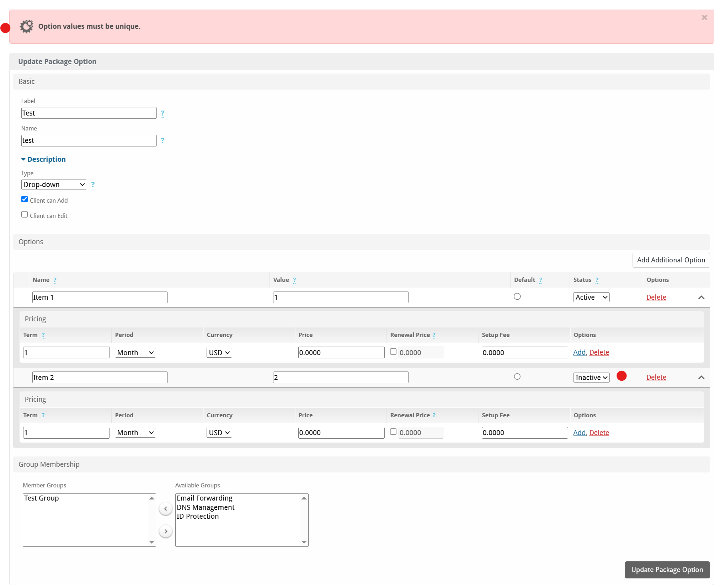Open help icon next to Value column
720x588 pixels.
click(294, 280)
